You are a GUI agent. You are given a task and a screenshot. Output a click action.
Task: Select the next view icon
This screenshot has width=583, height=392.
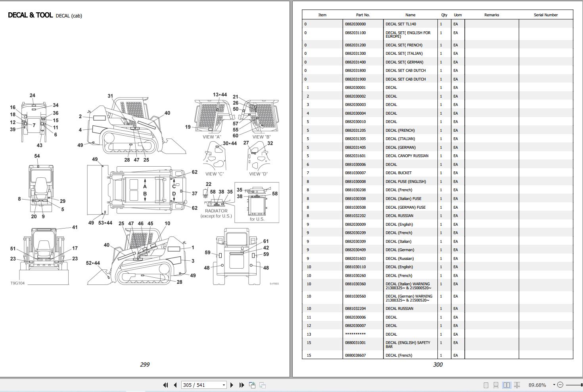click(263, 385)
